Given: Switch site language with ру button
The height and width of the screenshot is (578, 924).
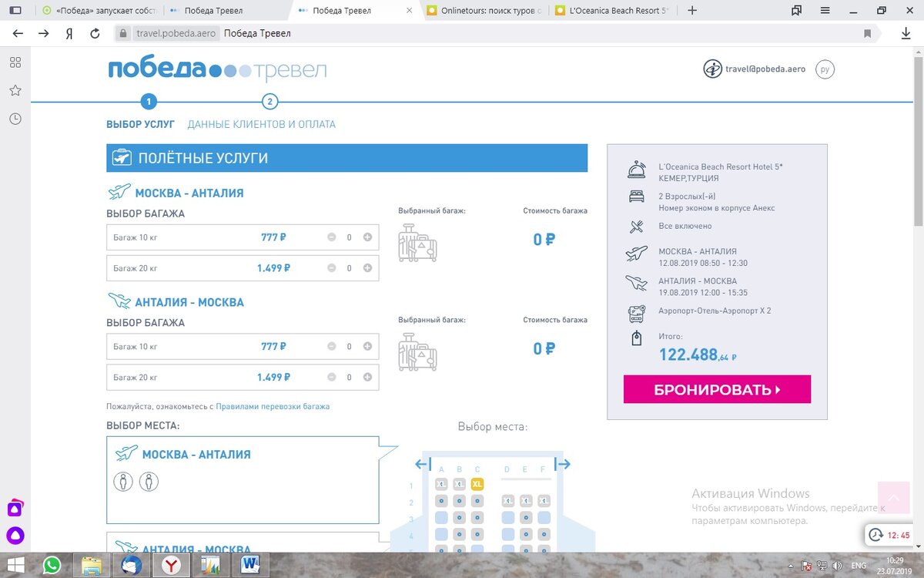Looking at the screenshot, I should tap(825, 69).
